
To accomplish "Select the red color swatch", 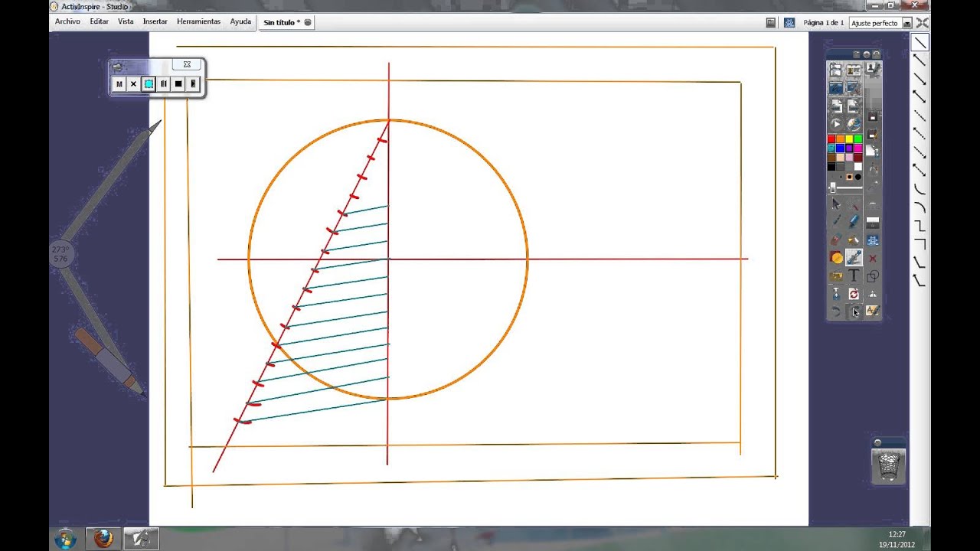I will pyautogui.click(x=831, y=139).
